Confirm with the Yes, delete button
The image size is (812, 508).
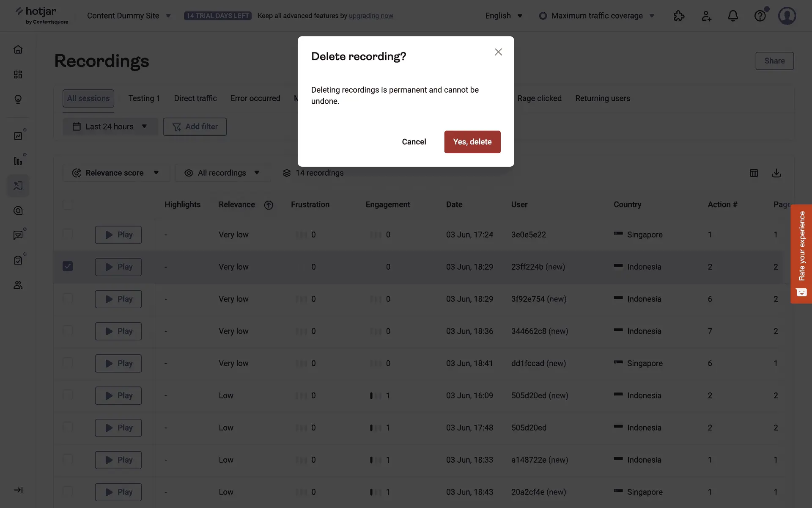click(472, 142)
